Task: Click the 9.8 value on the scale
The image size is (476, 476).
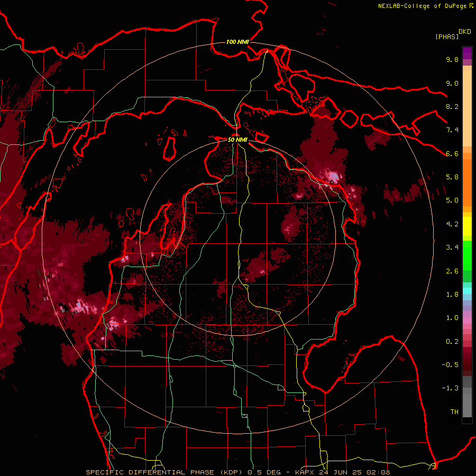Action: click(452, 59)
